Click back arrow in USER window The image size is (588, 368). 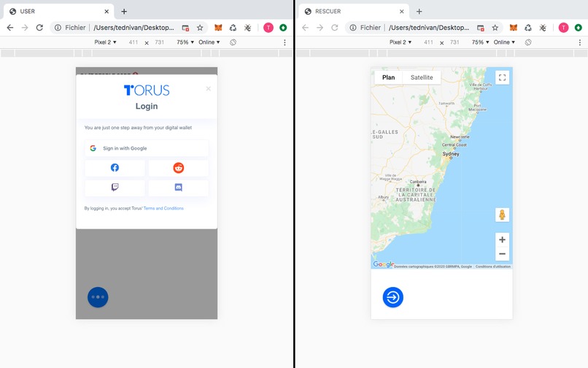click(10, 28)
